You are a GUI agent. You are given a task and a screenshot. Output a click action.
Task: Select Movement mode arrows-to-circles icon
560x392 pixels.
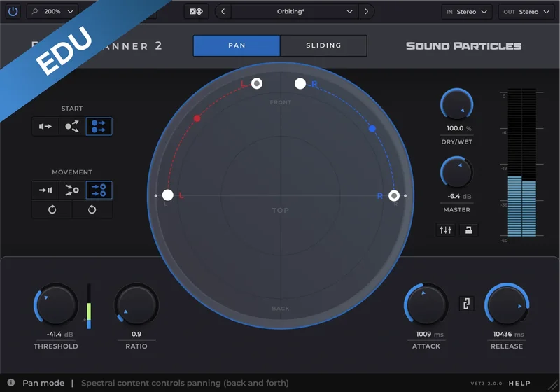pyautogui.click(x=99, y=190)
